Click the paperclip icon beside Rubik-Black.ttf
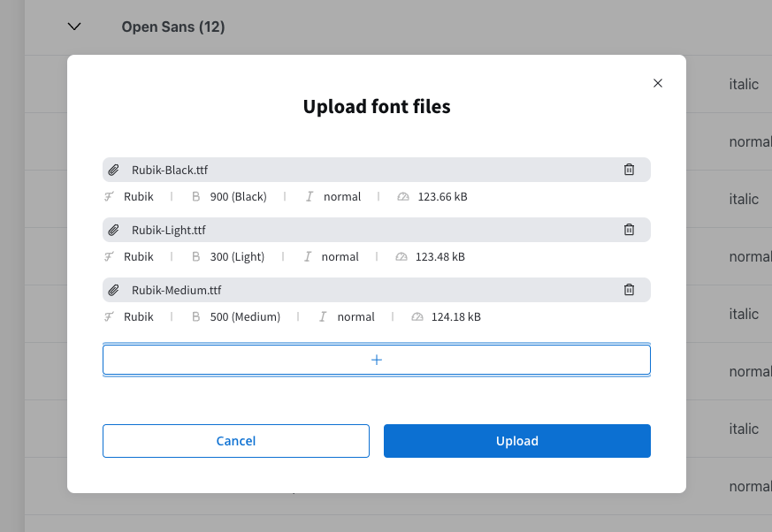The width and height of the screenshot is (772, 532). (x=114, y=170)
